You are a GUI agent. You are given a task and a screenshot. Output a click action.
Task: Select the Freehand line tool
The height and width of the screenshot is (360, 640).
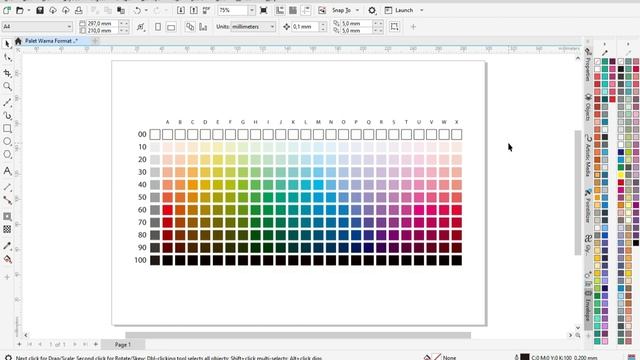[7, 102]
